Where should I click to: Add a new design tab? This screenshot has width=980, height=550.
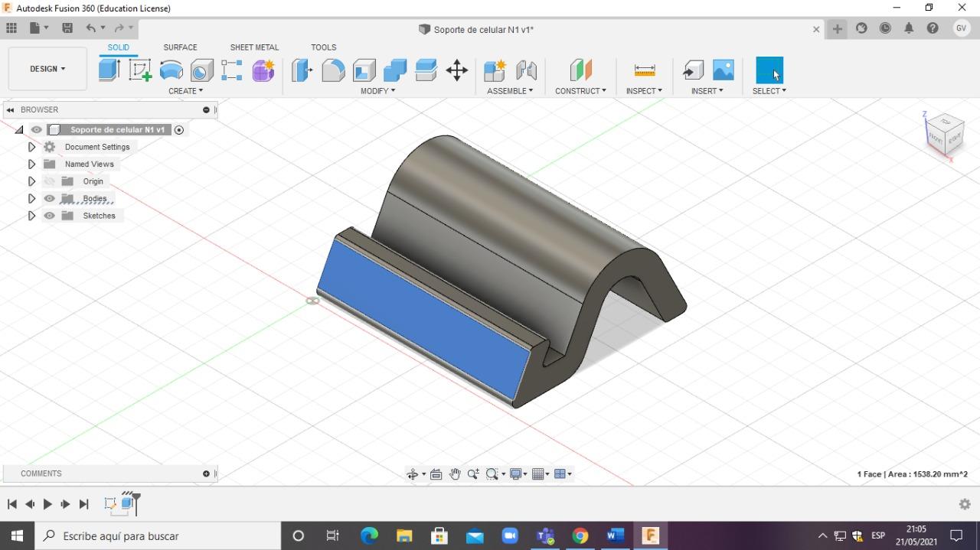click(x=838, y=29)
